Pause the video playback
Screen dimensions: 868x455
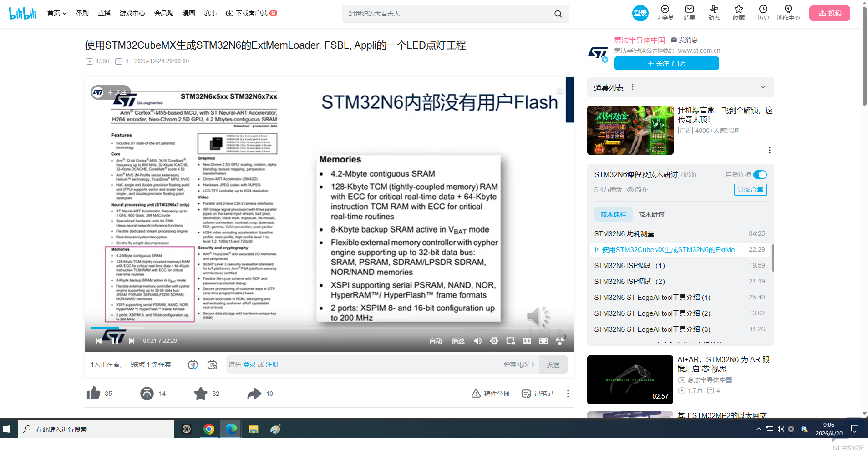click(x=115, y=341)
